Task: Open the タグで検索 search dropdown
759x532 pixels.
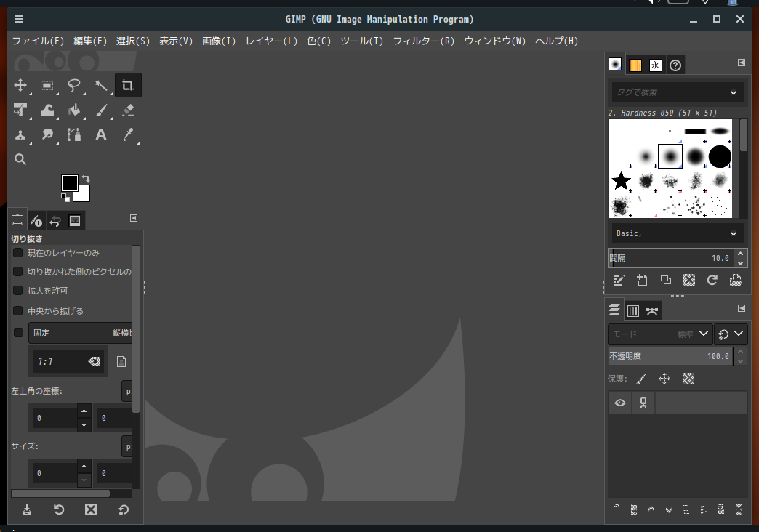Action: [x=675, y=92]
